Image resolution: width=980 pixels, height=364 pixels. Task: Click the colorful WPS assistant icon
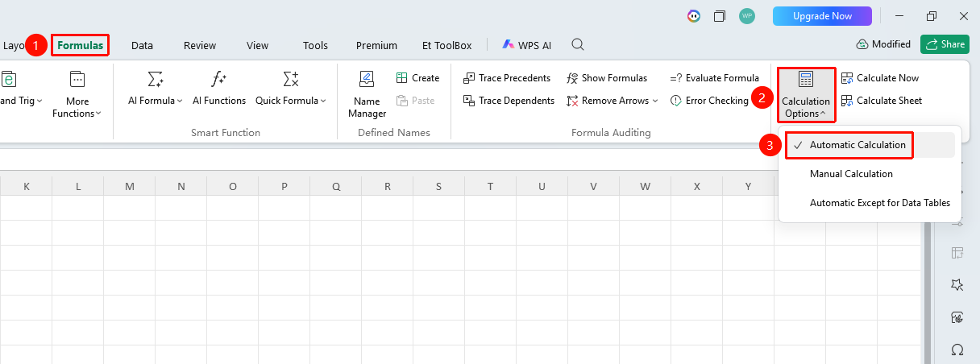point(693,16)
